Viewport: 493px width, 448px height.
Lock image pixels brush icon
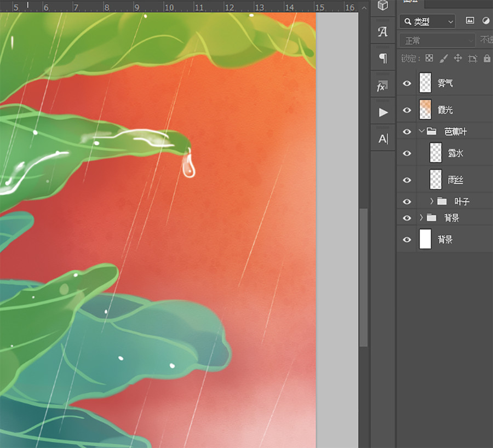(x=444, y=58)
